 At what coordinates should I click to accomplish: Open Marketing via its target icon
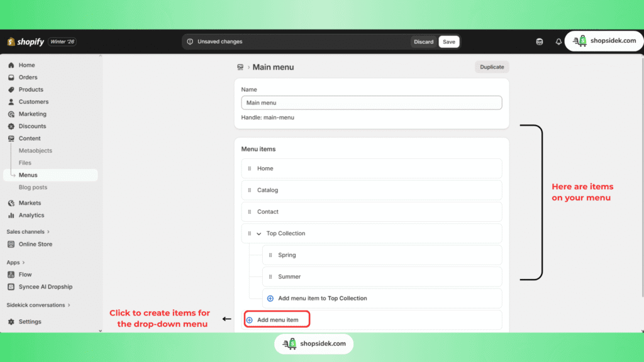point(11,114)
